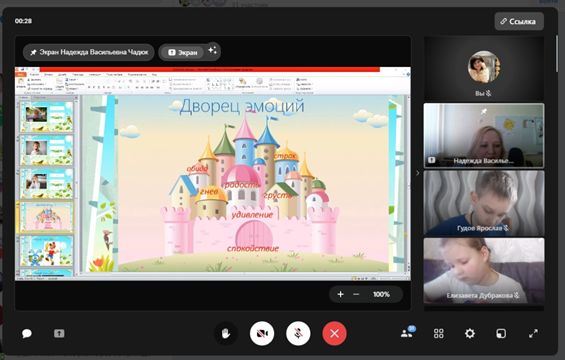Zoom out the shared screen with minus

356,294
